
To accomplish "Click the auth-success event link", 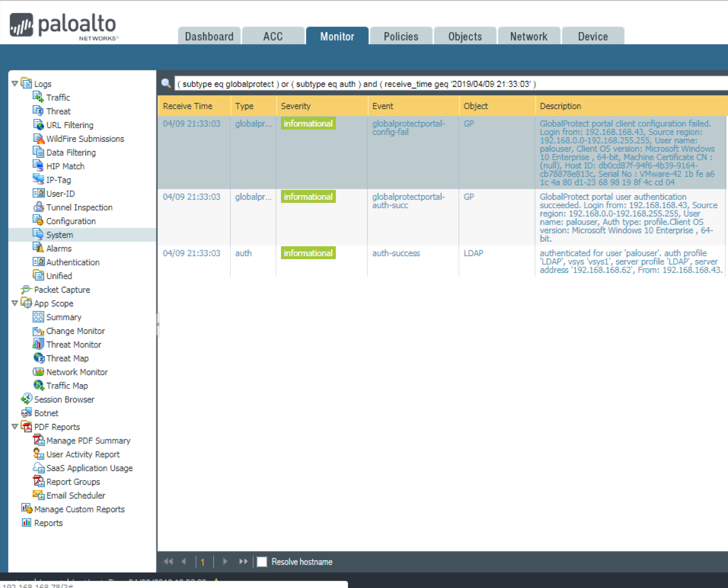I will [x=396, y=253].
